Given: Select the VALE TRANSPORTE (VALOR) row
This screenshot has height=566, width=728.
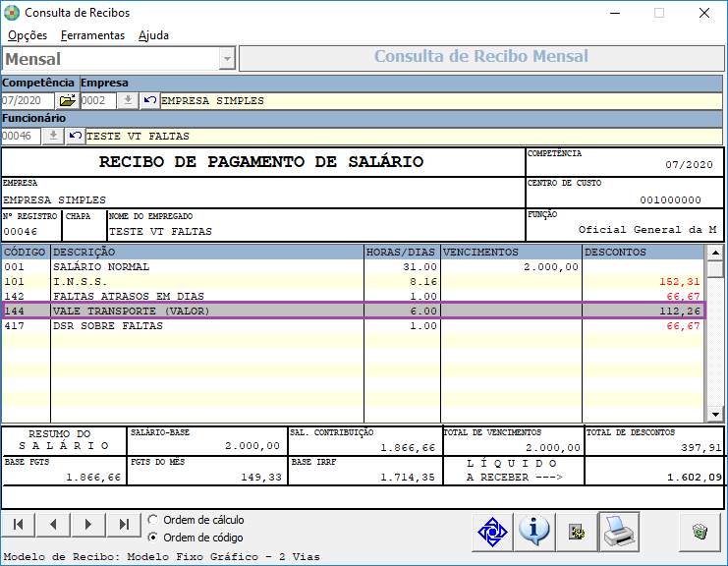Looking at the screenshot, I should click(x=353, y=311).
